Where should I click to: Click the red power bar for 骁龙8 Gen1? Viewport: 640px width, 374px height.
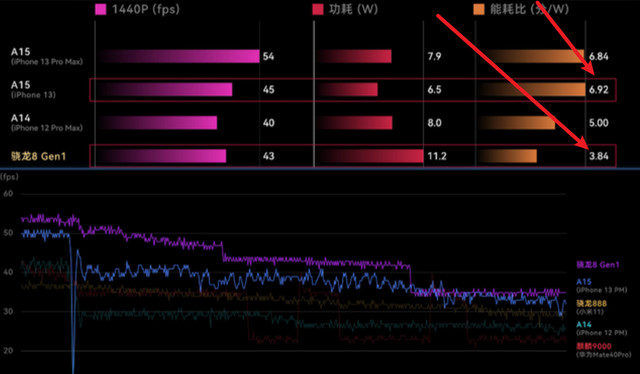(x=370, y=156)
